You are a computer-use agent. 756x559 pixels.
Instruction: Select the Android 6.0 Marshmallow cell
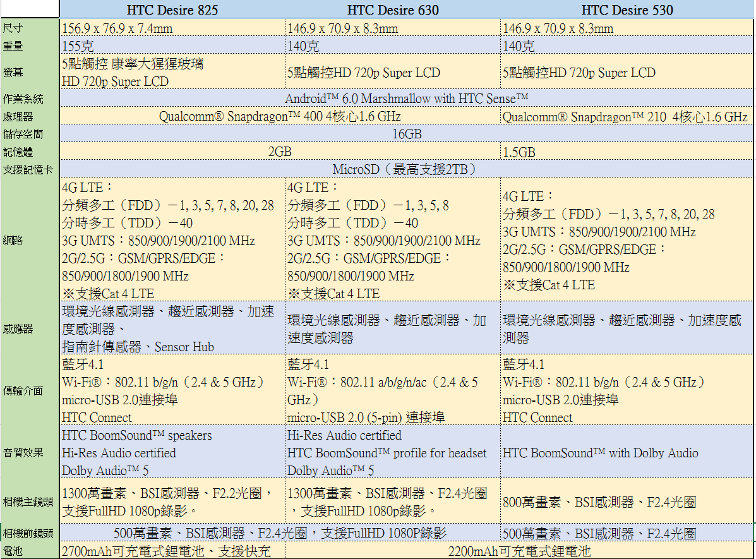click(x=407, y=99)
